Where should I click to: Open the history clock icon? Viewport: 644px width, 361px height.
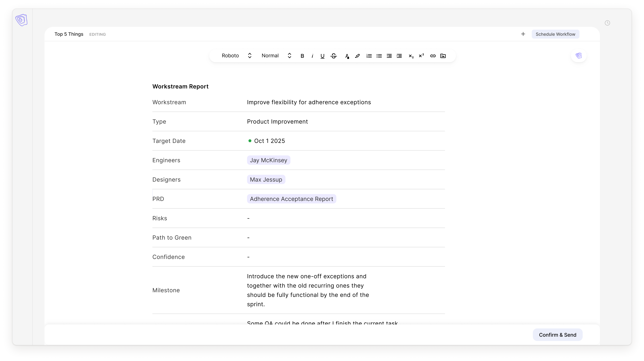607,23
